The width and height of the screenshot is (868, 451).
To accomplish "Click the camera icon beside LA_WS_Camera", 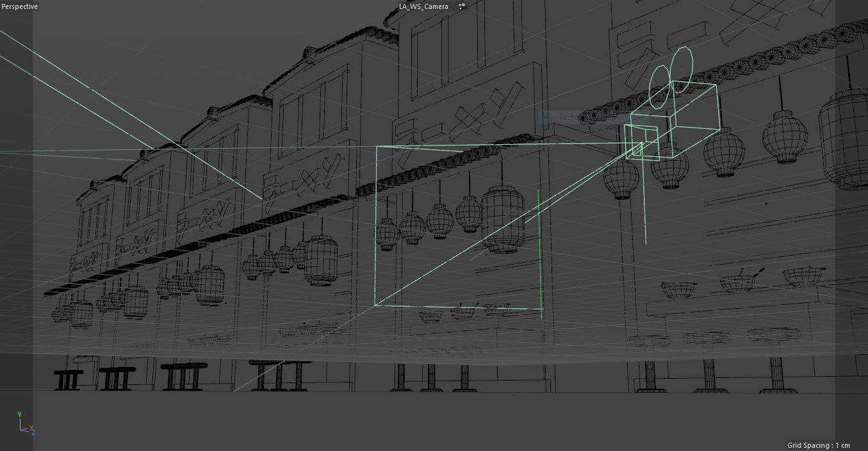I will (x=461, y=6).
